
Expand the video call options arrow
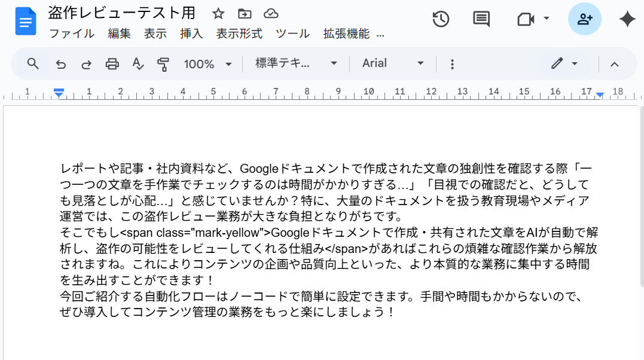pos(547,18)
